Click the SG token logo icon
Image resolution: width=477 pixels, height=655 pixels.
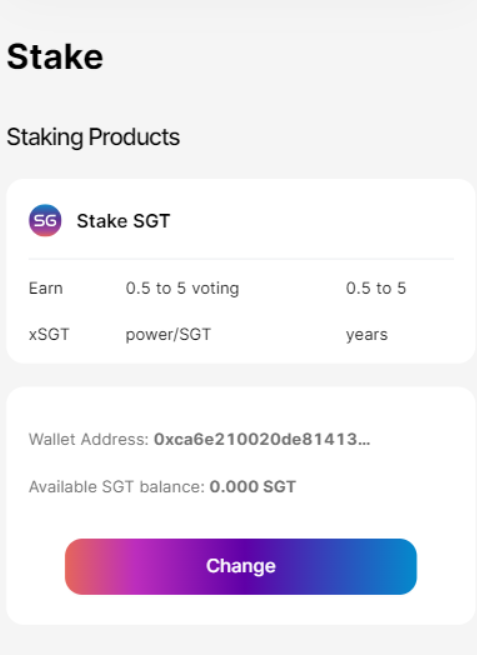[x=45, y=220]
